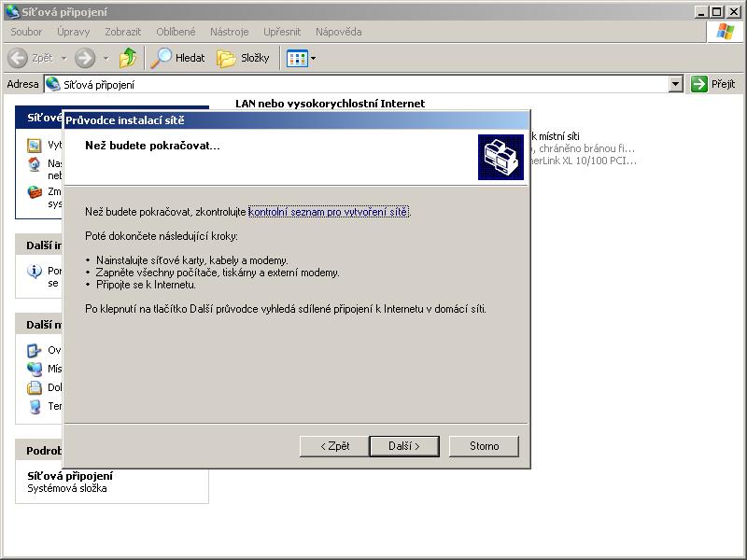This screenshot has width=747, height=560.
Task: Open the Soubor menu
Action: click(x=26, y=32)
